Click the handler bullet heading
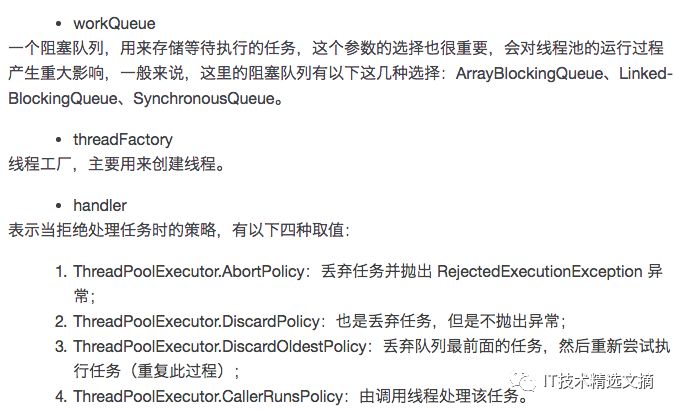675x411 pixels. coord(100,205)
